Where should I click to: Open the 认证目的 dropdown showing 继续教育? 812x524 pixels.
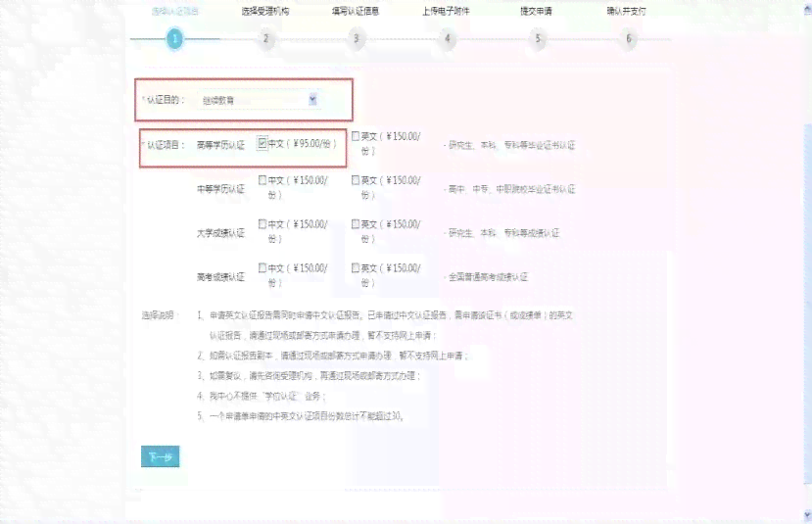[259, 100]
